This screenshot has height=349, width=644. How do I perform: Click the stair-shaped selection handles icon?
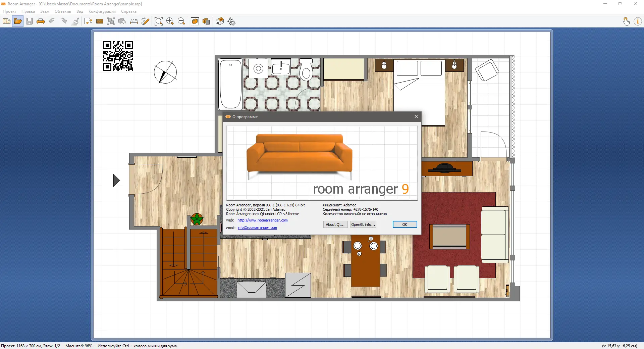(x=111, y=21)
